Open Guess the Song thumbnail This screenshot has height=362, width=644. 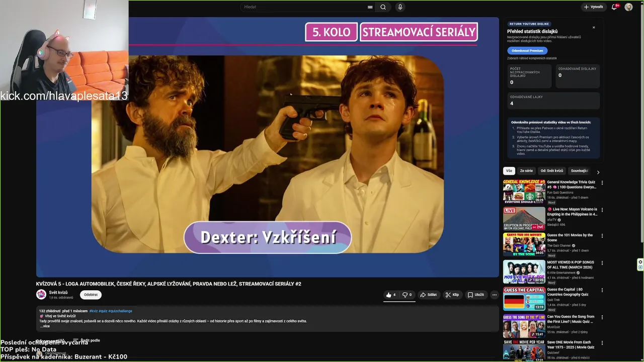coord(524,326)
